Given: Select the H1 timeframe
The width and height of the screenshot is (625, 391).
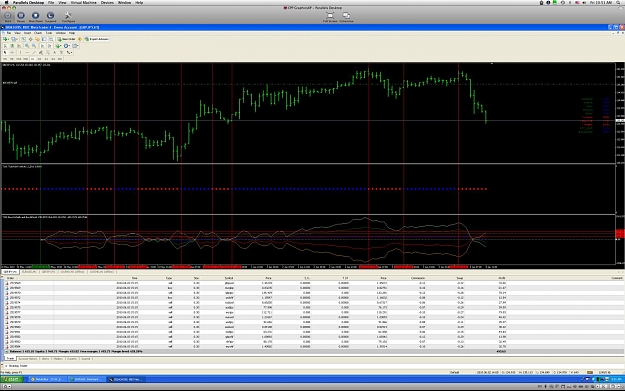Looking at the screenshot, I should pyautogui.click(x=32, y=59).
